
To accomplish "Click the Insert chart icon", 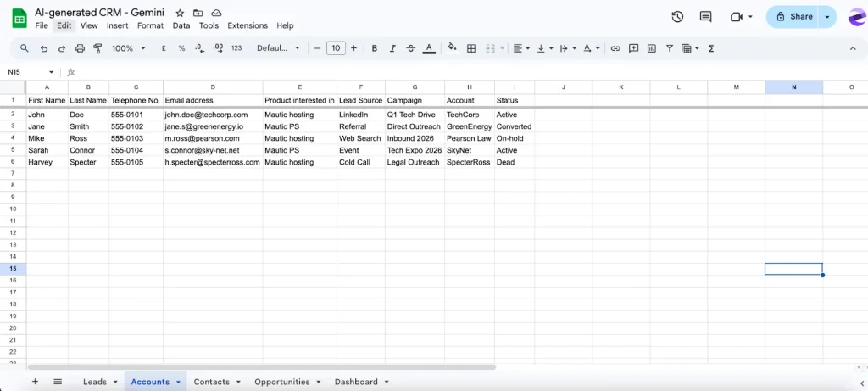I will 652,48.
